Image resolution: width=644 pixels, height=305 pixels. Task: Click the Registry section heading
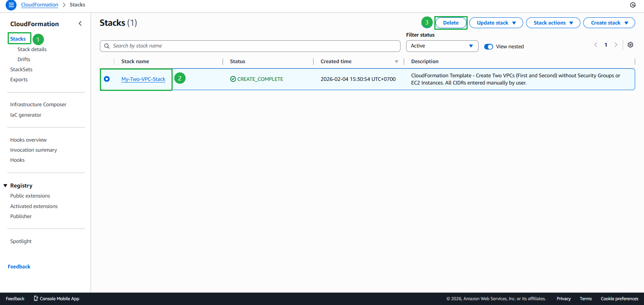click(x=21, y=185)
